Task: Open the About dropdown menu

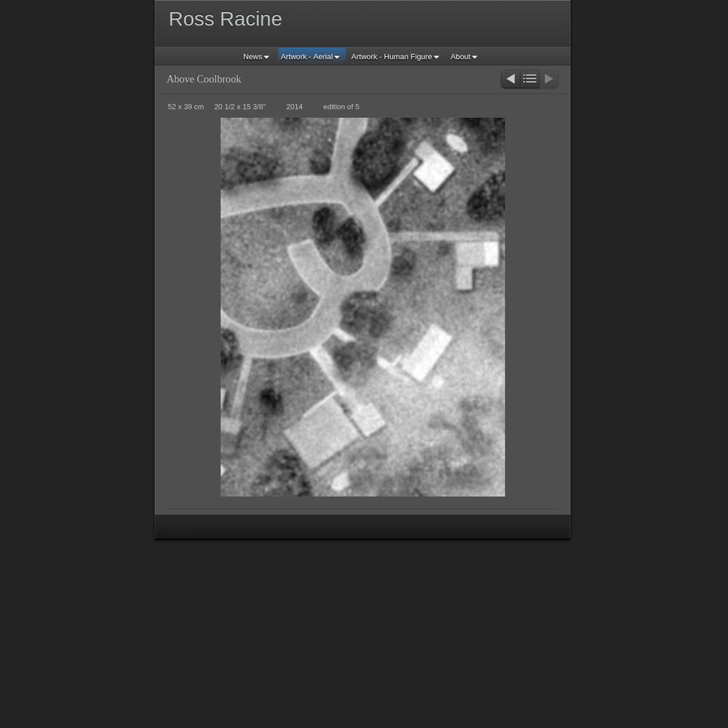Action: 463,57
